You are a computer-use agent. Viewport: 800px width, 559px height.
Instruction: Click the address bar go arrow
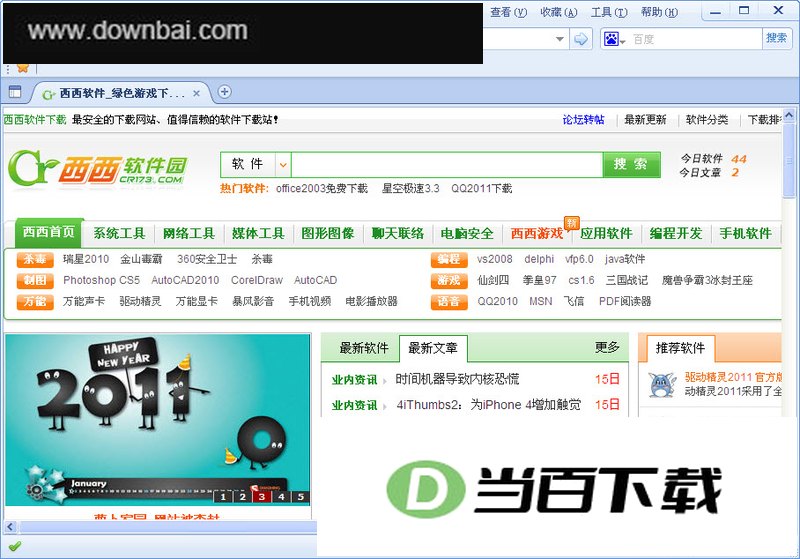(581, 39)
